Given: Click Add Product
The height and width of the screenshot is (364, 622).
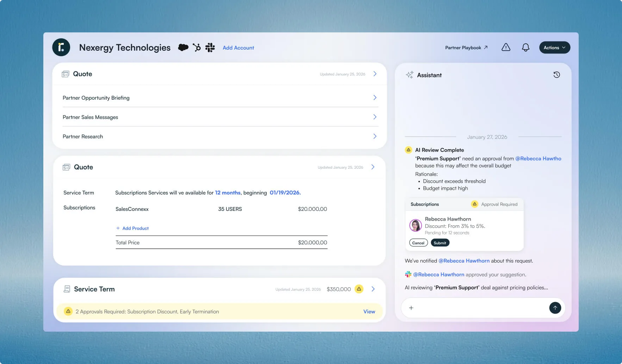Looking at the screenshot, I should coord(132,228).
